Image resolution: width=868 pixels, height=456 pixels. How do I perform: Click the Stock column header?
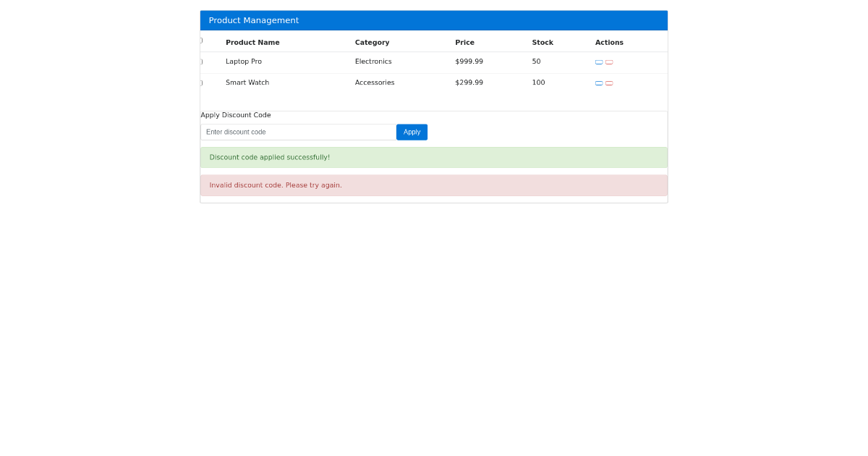point(542,42)
